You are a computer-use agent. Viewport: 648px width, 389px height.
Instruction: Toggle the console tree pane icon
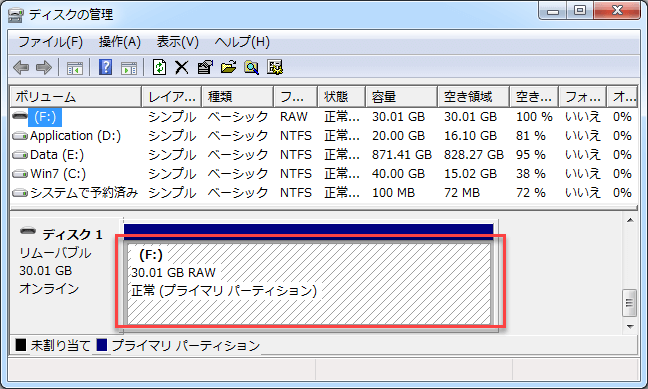click(x=75, y=68)
